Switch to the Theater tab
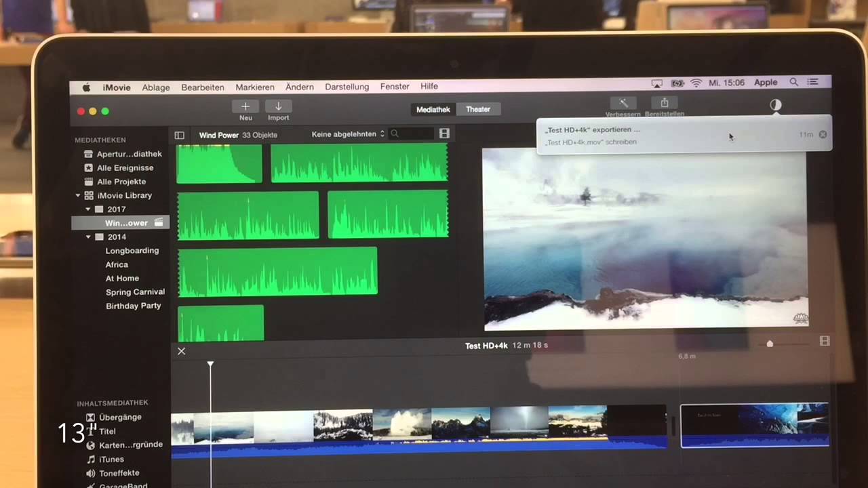The image size is (868, 488). coord(478,109)
